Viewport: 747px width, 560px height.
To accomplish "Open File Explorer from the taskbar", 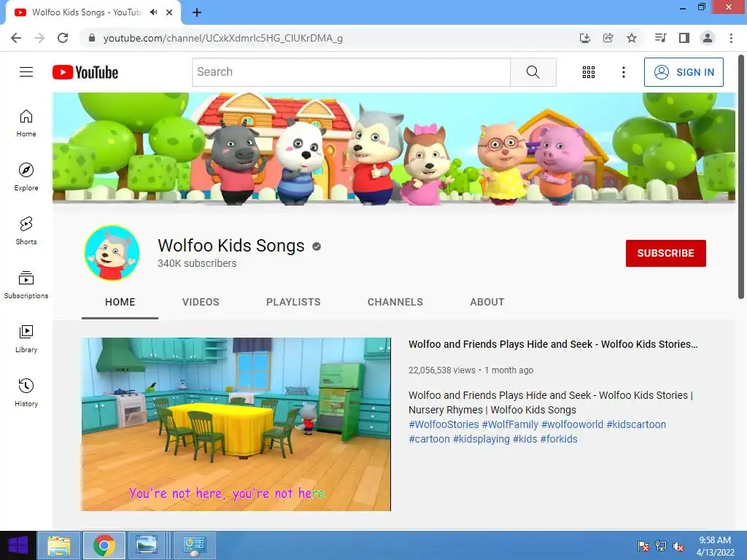I will point(58,545).
